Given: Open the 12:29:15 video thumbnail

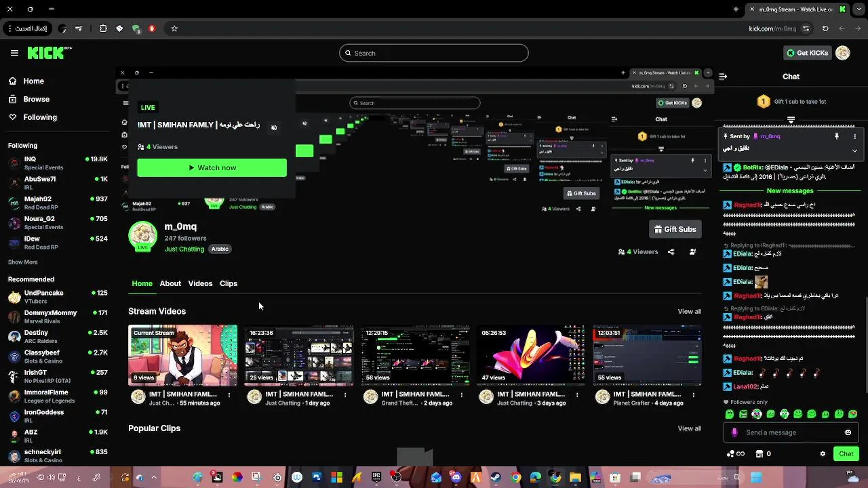Looking at the screenshot, I should pos(415,355).
